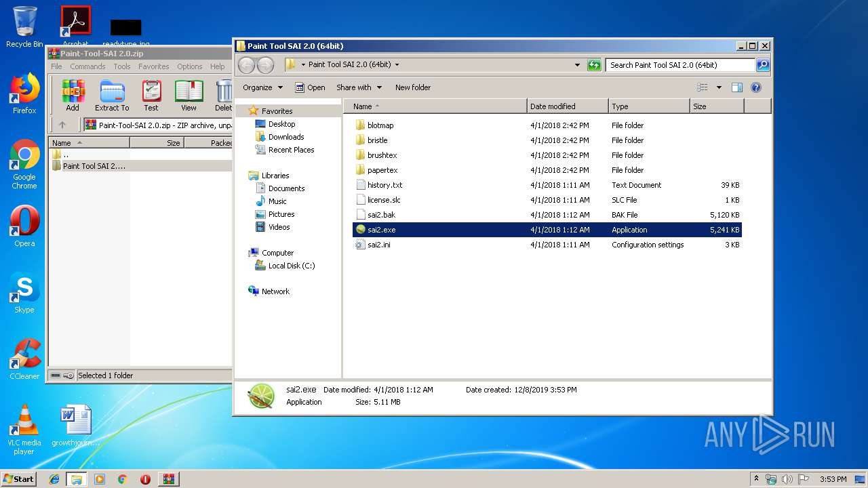This screenshot has width=868, height=488.
Task: Open WinRAR Commands menu
Action: point(87,66)
